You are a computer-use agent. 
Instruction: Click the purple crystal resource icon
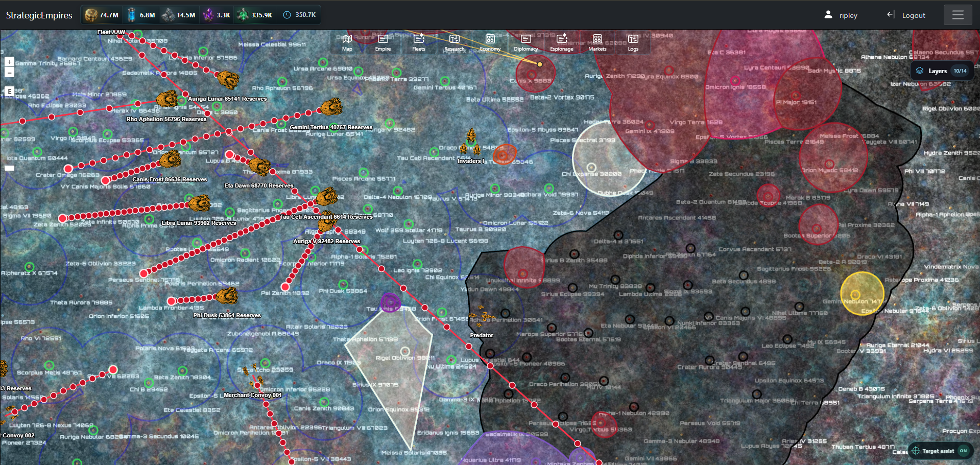pos(208,15)
